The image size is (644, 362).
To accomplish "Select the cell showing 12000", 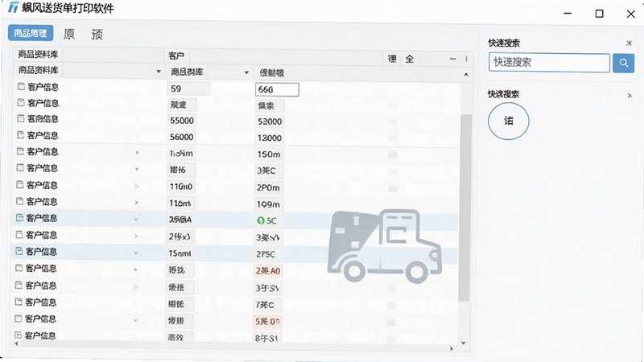I will [x=270, y=138].
